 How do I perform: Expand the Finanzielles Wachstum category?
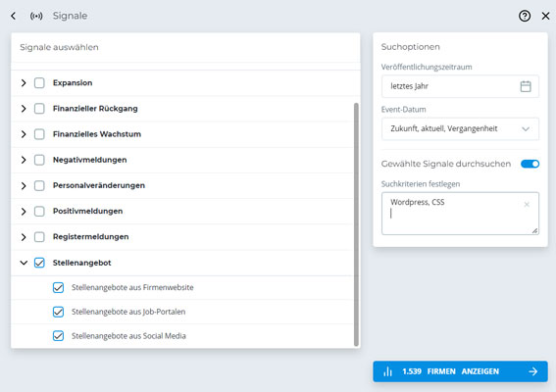(x=24, y=134)
